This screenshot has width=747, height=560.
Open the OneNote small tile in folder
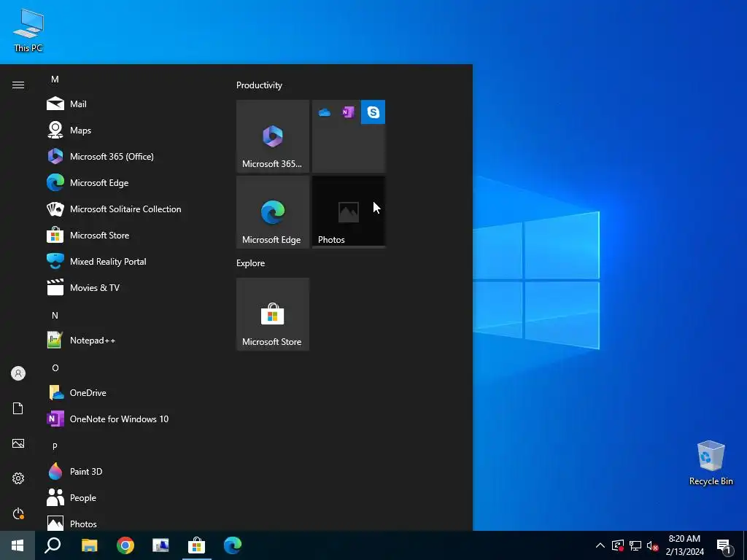click(x=348, y=112)
